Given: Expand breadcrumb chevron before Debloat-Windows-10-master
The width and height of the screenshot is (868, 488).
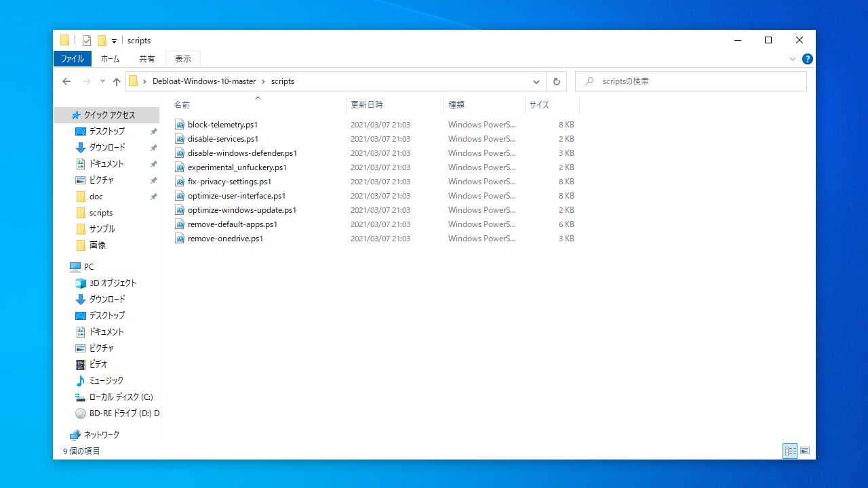Looking at the screenshot, I should 145,81.
